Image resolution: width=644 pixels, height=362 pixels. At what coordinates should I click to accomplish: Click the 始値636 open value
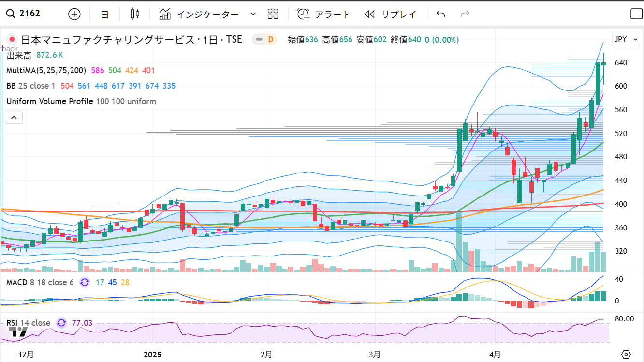click(x=303, y=40)
